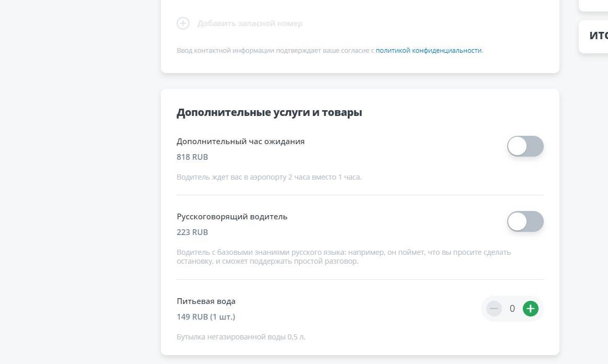Open the "политикой конфиденциальности" link
This screenshot has height=364, width=608.
point(428,51)
